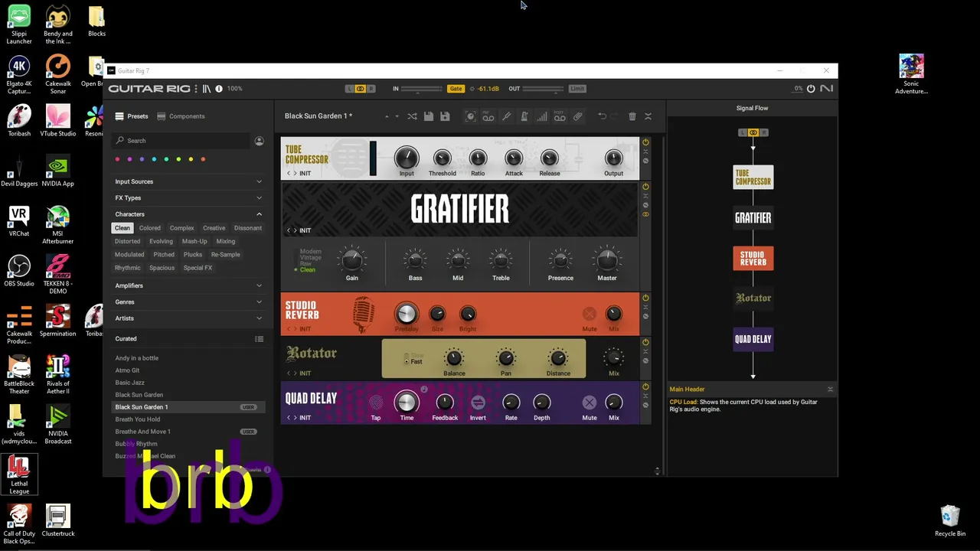This screenshot has width=980, height=551.
Task: Expand the Amplifiers section
Action: pyautogui.click(x=188, y=285)
